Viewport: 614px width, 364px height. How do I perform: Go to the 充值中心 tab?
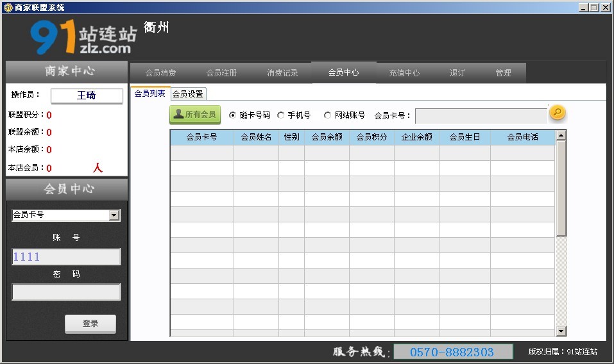[x=404, y=73]
